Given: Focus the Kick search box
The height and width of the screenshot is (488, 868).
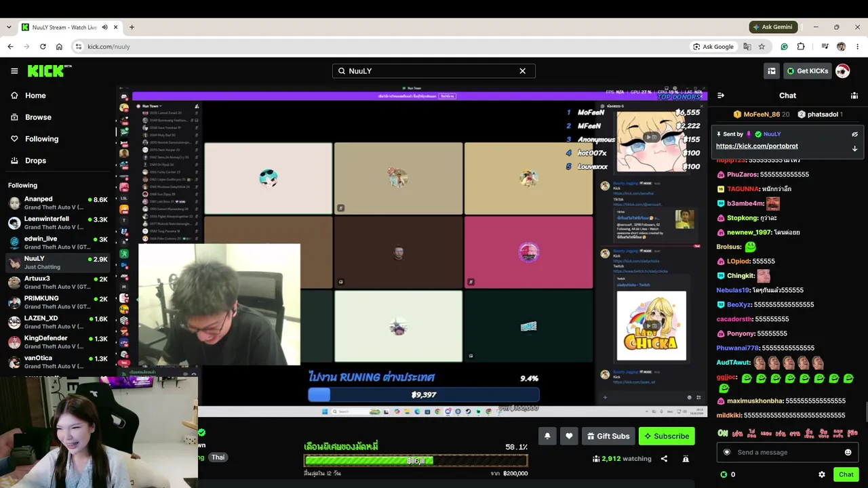Looking at the screenshot, I should pos(434,71).
